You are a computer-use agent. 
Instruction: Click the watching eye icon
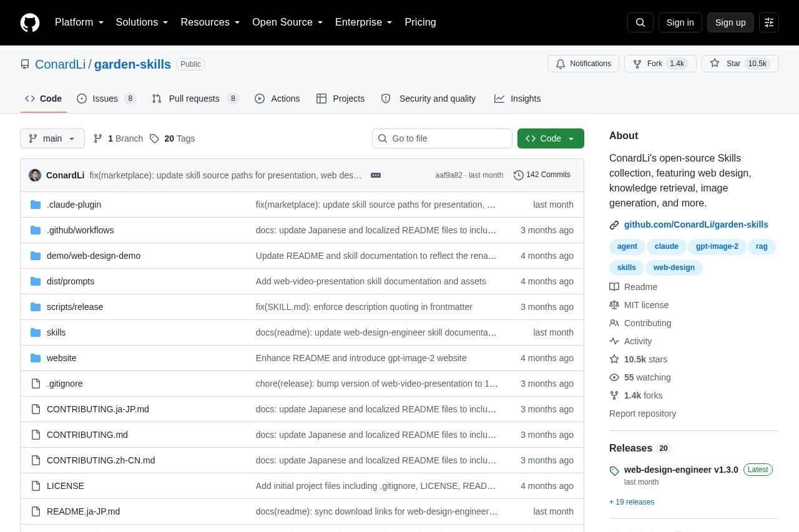614,377
